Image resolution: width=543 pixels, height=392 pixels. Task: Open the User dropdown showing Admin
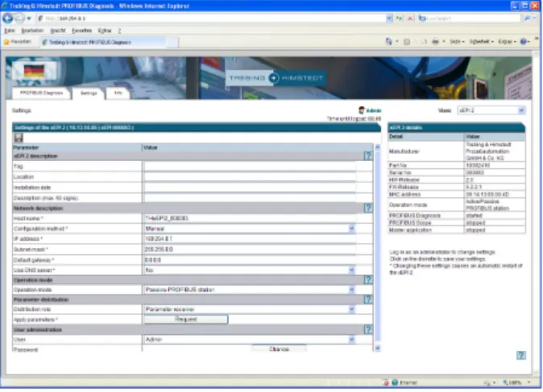point(351,340)
